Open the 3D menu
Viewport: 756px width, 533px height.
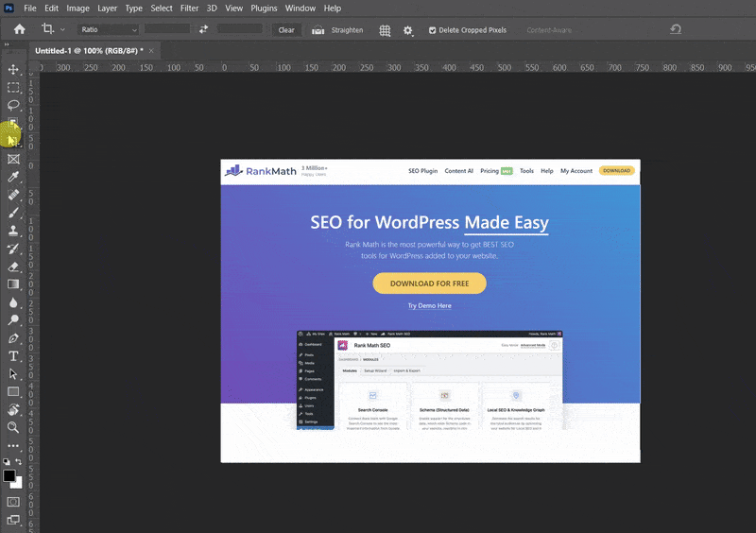click(212, 9)
